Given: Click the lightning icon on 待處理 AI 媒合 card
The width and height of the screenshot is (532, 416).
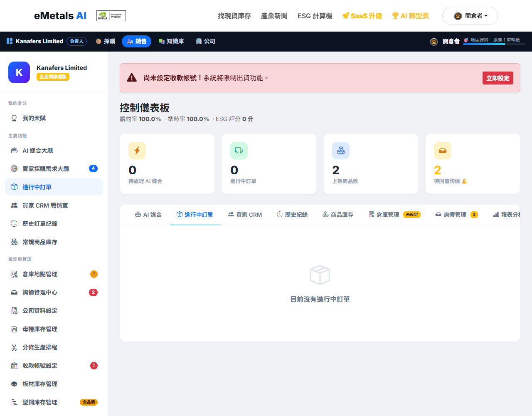Looking at the screenshot, I should 137,151.
